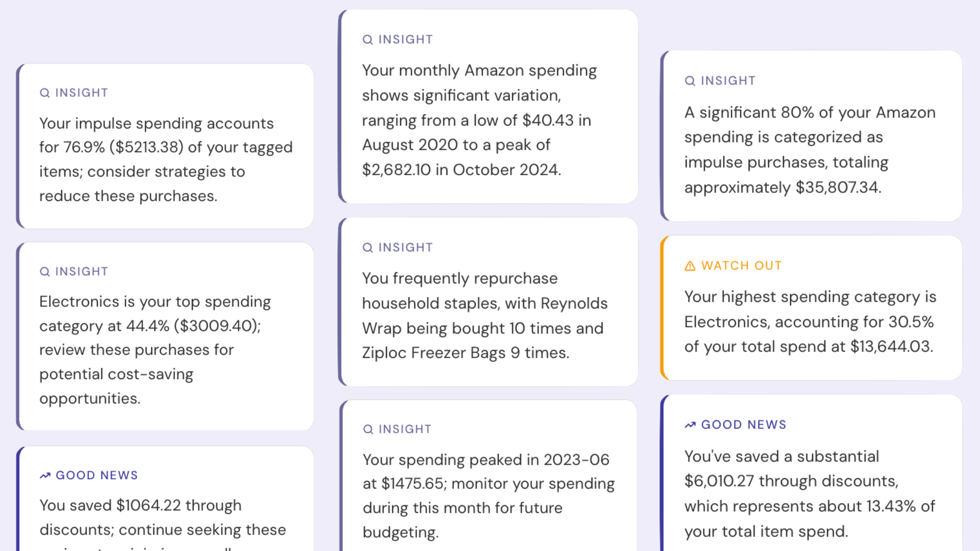Click the magnifier icon on the 80% impulse purchases card
This screenshot has width=980, height=551.
point(690,81)
